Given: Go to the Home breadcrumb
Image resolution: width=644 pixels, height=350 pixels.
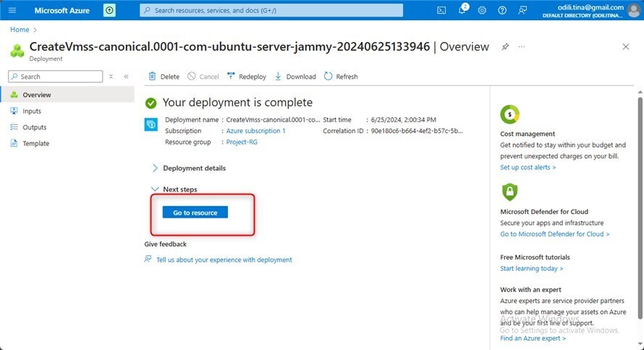Looking at the screenshot, I should click(x=20, y=30).
